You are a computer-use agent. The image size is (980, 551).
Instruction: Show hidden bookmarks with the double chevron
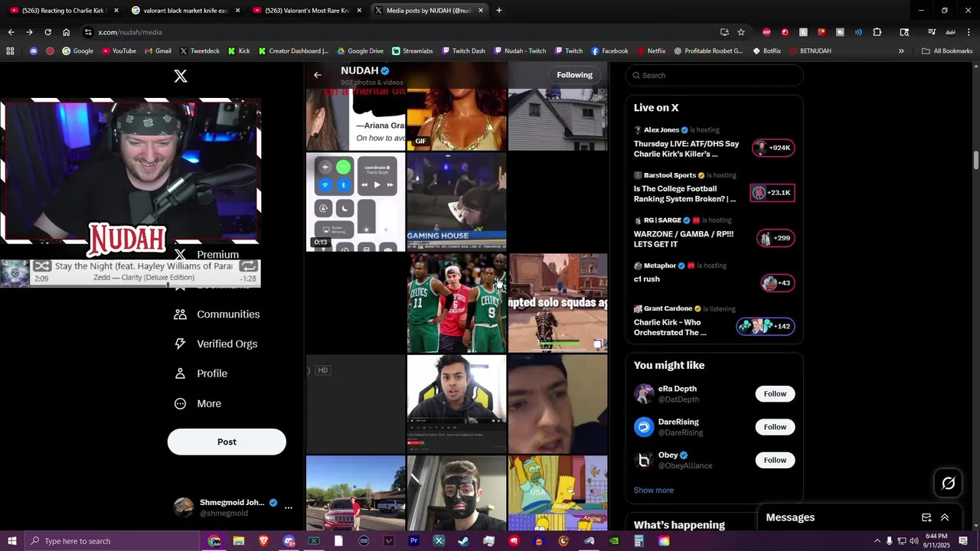pos(901,51)
